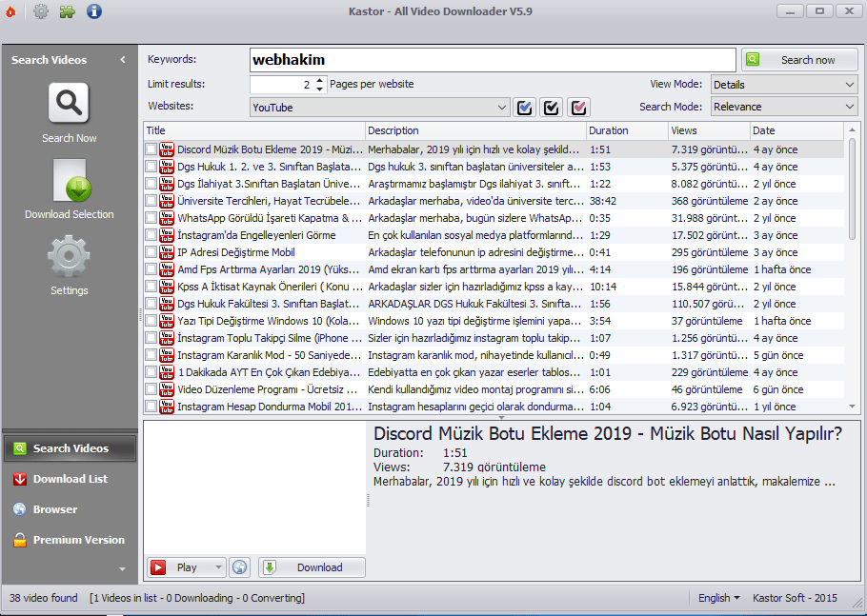This screenshot has width=867, height=616.
Task: Click the flame app icon in the title bar
Action: 10,11
